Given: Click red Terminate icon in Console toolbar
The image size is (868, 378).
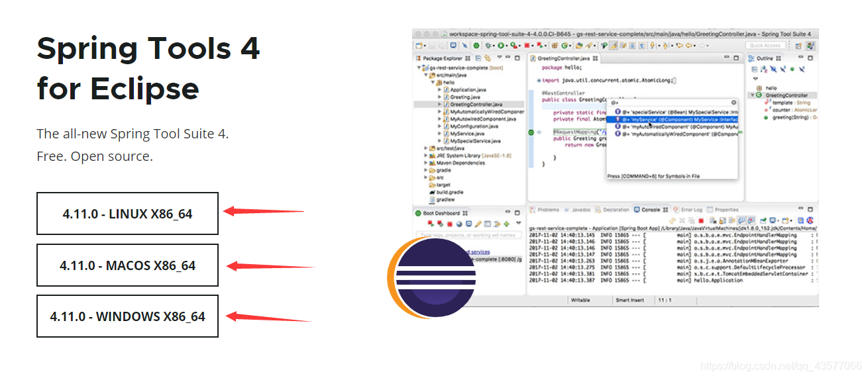Looking at the screenshot, I should click(701, 220).
